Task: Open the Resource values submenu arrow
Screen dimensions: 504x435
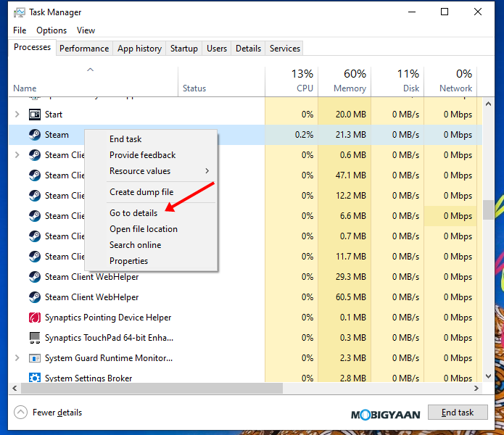Action: point(207,171)
